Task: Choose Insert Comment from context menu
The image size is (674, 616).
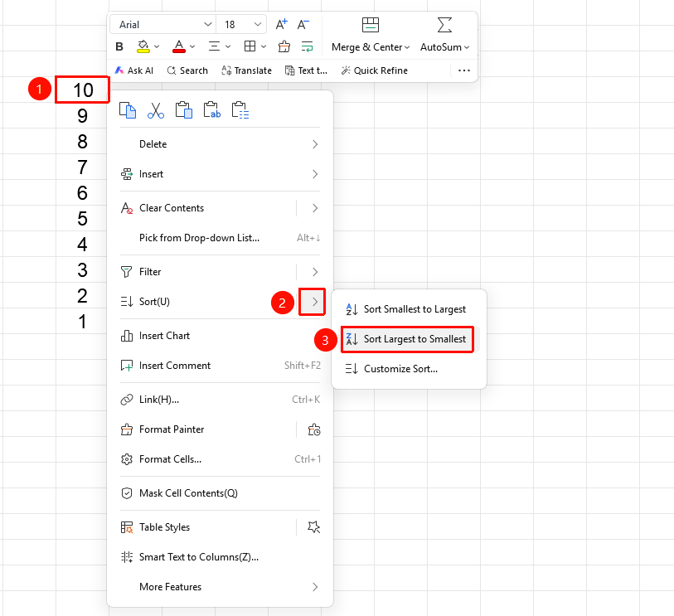Action: (220, 366)
